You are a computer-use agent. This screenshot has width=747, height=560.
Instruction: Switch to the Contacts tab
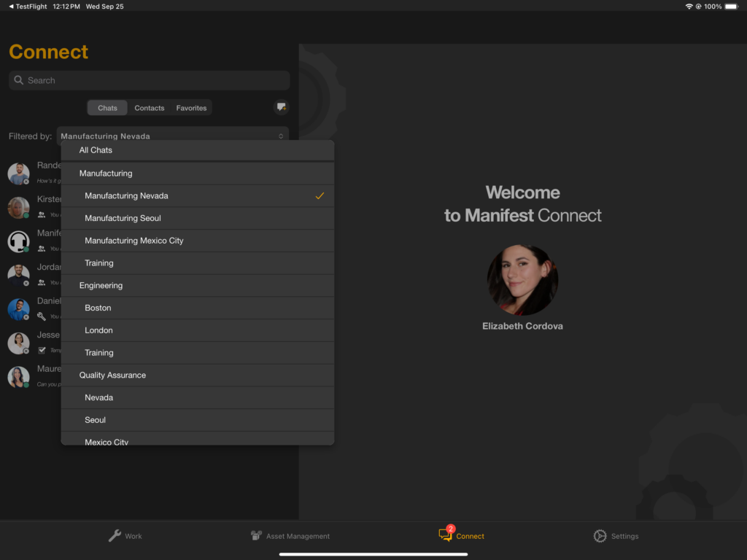149,108
